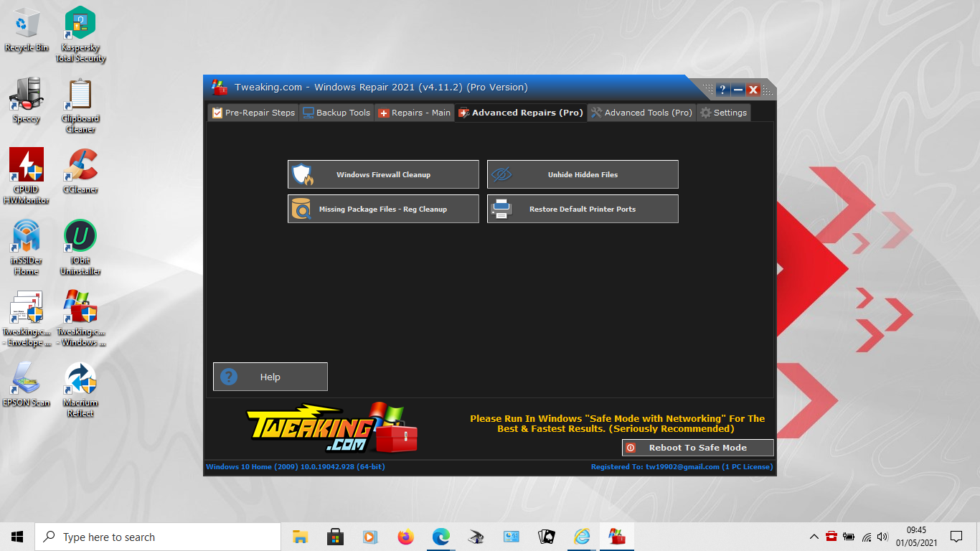Open CCleaner desktop shortcut

point(80,171)
